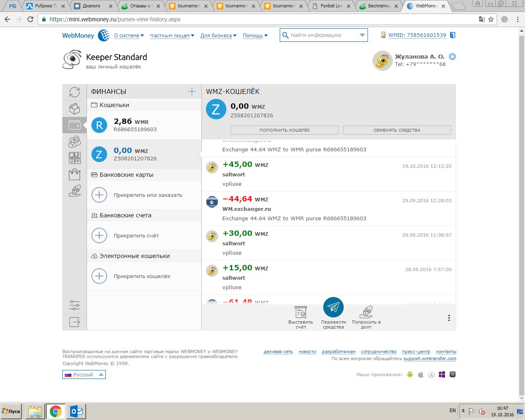Open the +45,00 WMZ transaction from saltwort
This screenshot has width=525, height=420.
pyautogui.click(x=329, y=174)
